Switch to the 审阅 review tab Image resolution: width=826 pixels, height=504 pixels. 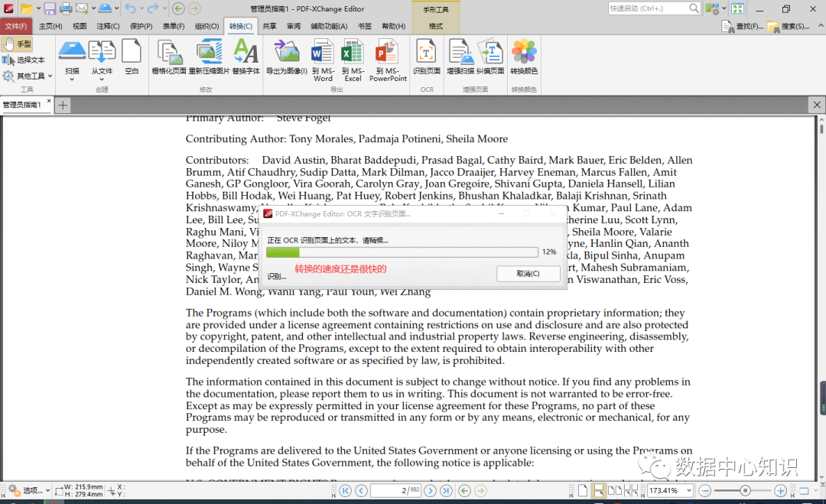click(294, 26)
